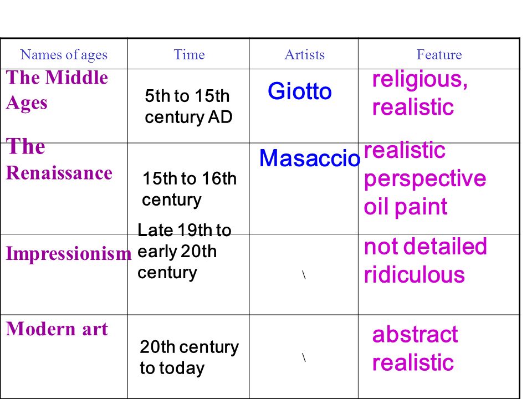
Task: Select the 'Feature' column header
Action: (x=439, y=54)
